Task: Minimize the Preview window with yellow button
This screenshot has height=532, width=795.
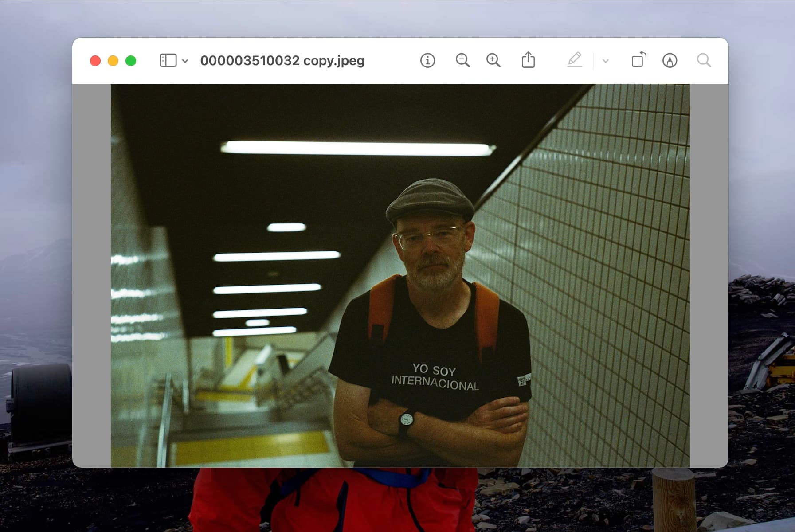Action: (113, 61)
